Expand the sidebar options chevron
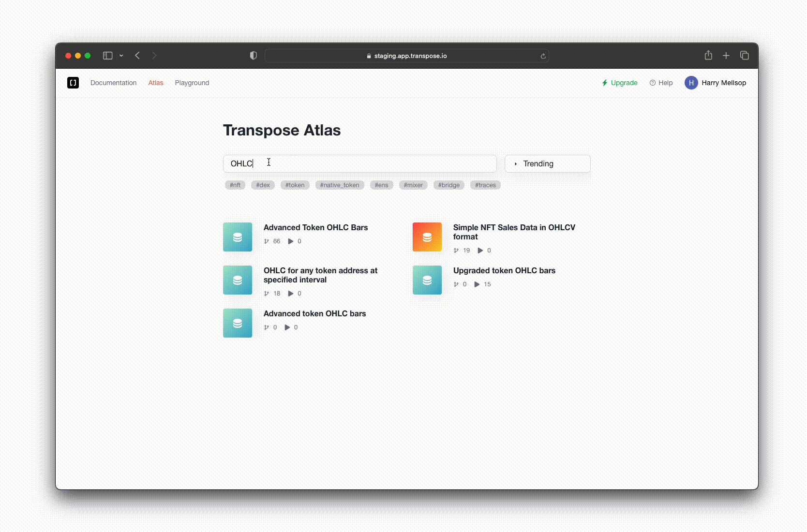 tap(121, 56)
